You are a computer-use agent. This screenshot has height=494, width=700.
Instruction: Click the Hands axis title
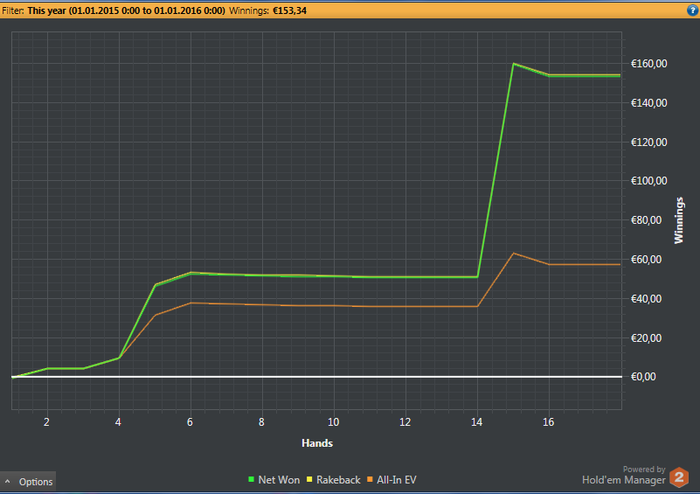click(x=317, y=443)
